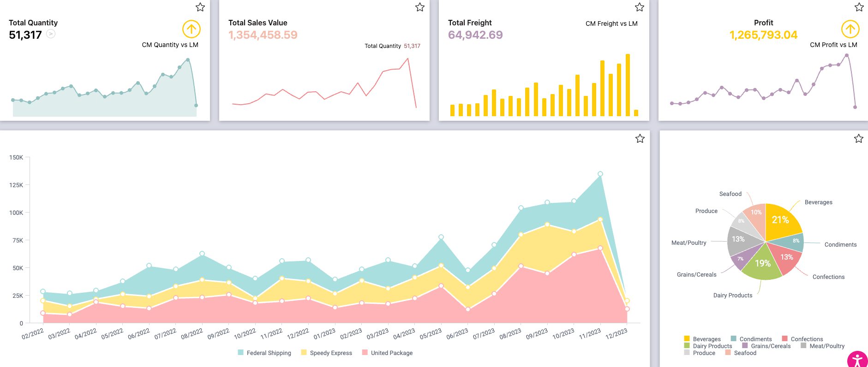Click the 21% Beverages pie slice
The height and width of the screenshot is (367, 868).
781,220
